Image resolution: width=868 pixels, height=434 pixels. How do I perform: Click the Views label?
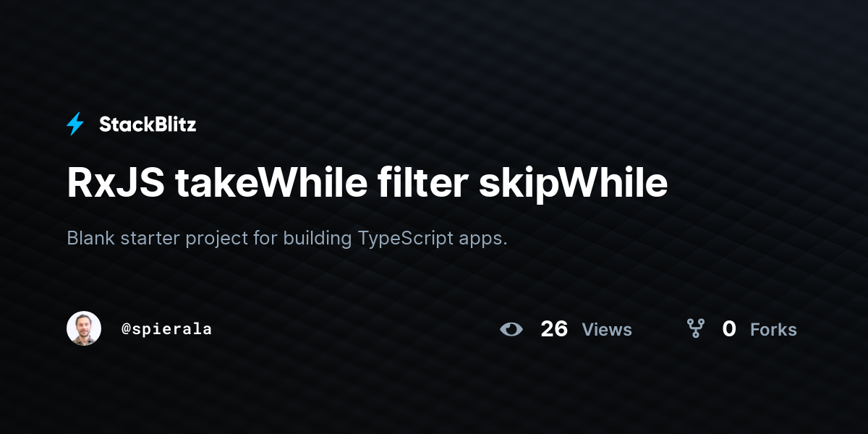[607, 330]
